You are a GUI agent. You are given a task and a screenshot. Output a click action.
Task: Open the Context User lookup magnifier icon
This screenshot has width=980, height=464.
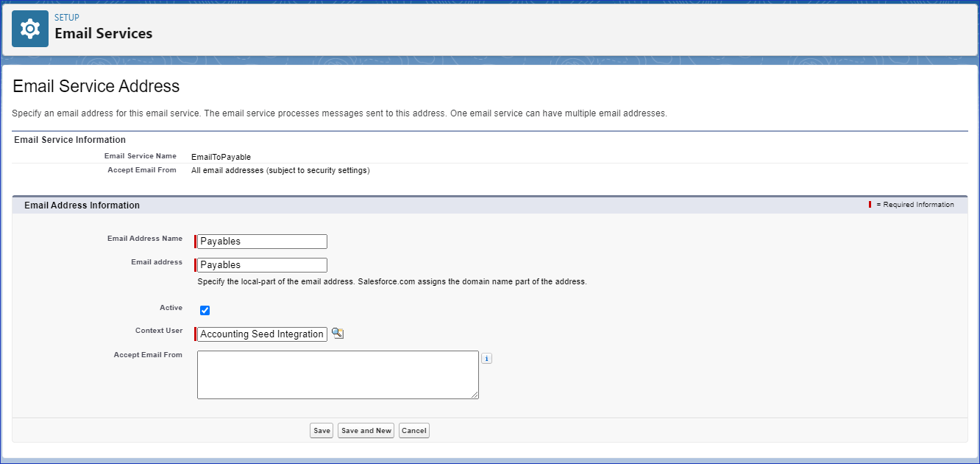pyautogui.click(x=337, y=334)
